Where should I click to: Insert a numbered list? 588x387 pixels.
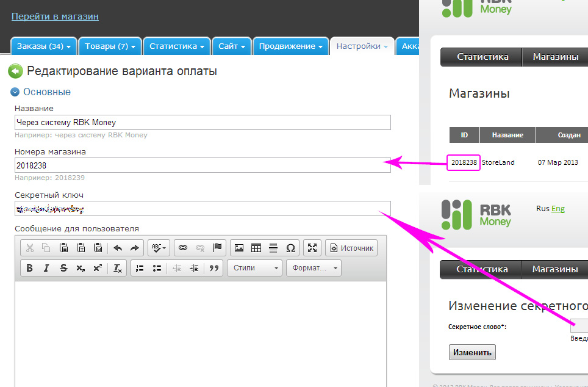[x=140, y=268]
